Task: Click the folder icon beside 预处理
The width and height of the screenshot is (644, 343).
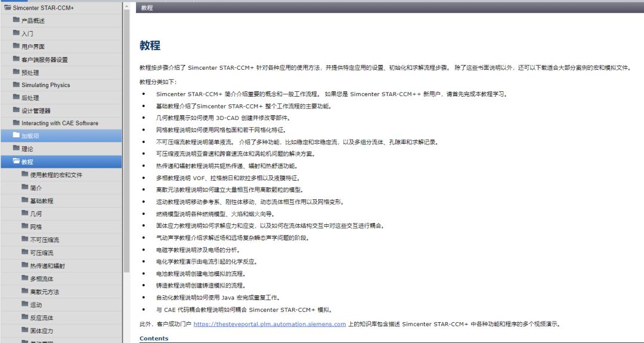Action: coord(17,72)
